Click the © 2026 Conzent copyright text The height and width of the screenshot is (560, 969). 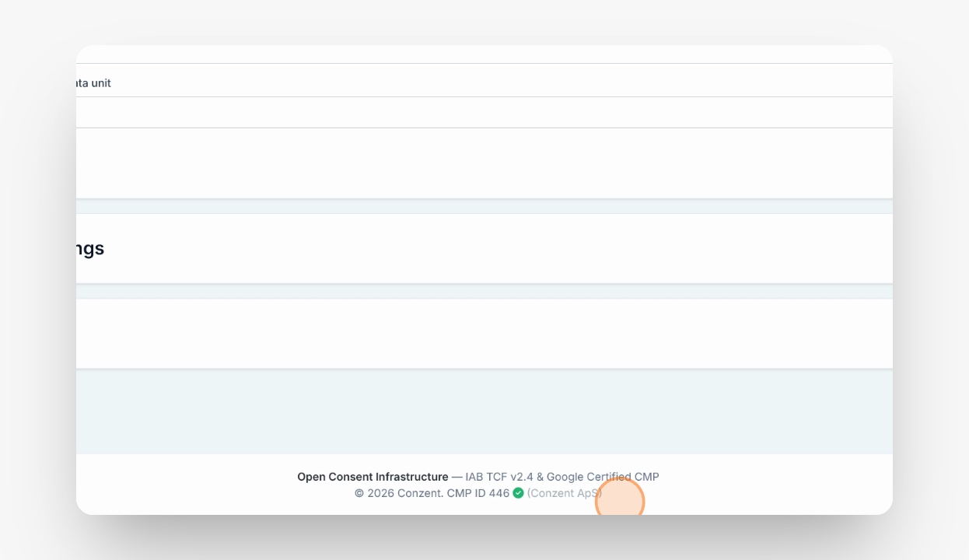[x=399, y=493]
